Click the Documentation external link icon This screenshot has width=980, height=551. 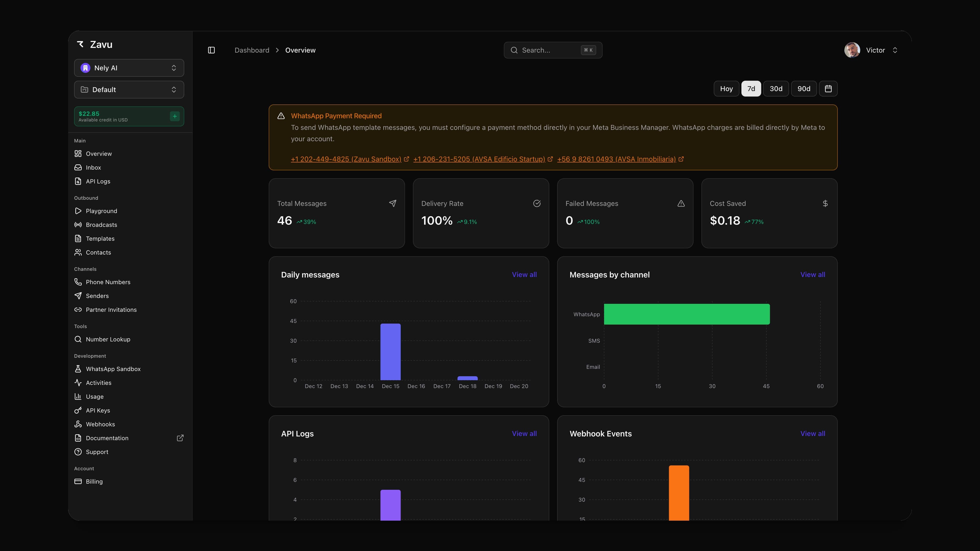pos(180,438)
